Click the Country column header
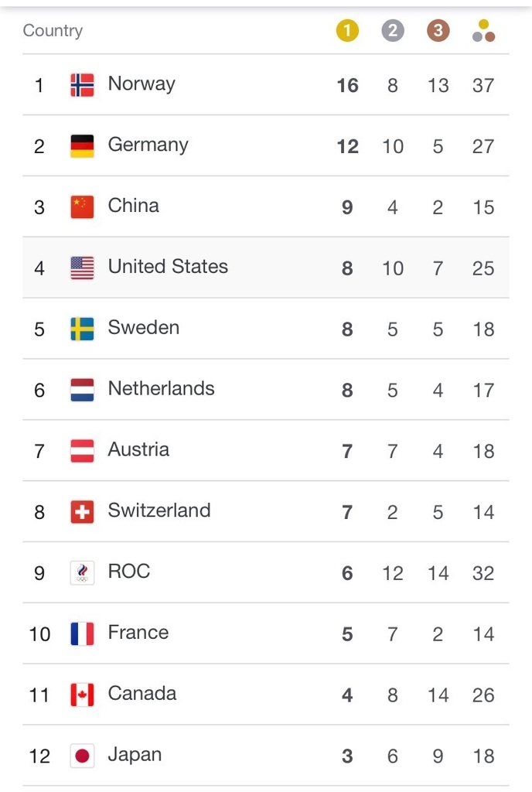Image resolution: width=532 pixels, height=792 pixels. click(x=53, y=31)
